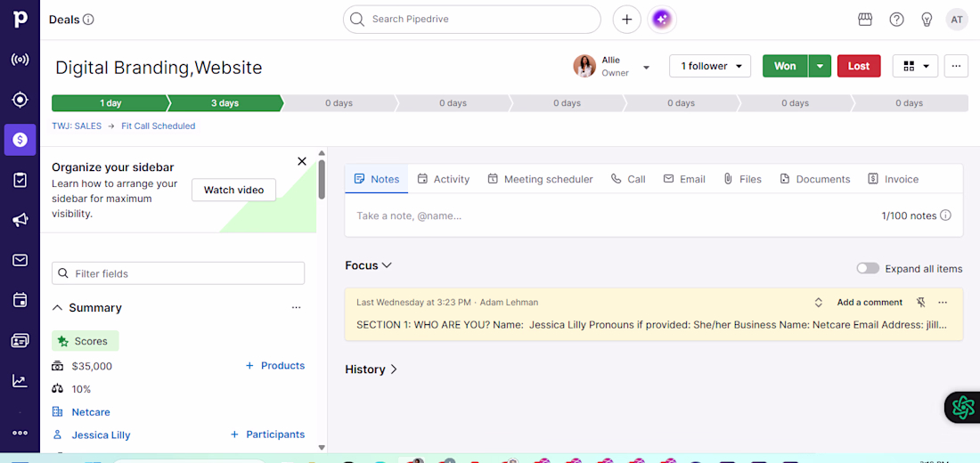
Task: Unpin the note with the pin icon
Action: pos(920,303)
